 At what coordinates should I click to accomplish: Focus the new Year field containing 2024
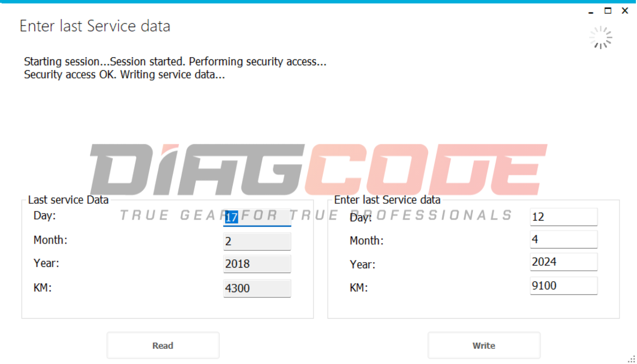point(563,262)
